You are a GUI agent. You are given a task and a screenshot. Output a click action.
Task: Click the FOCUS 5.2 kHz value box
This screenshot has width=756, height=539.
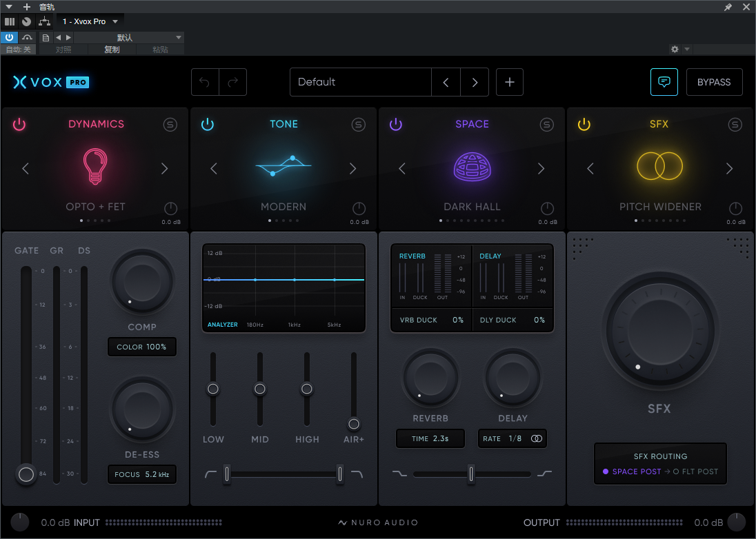[142, 474]
